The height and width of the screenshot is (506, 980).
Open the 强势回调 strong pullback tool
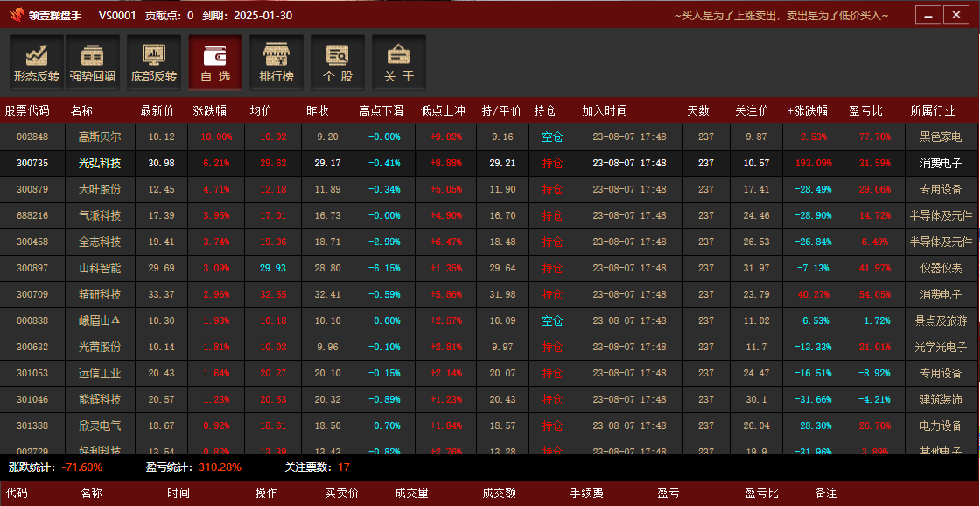93,62
